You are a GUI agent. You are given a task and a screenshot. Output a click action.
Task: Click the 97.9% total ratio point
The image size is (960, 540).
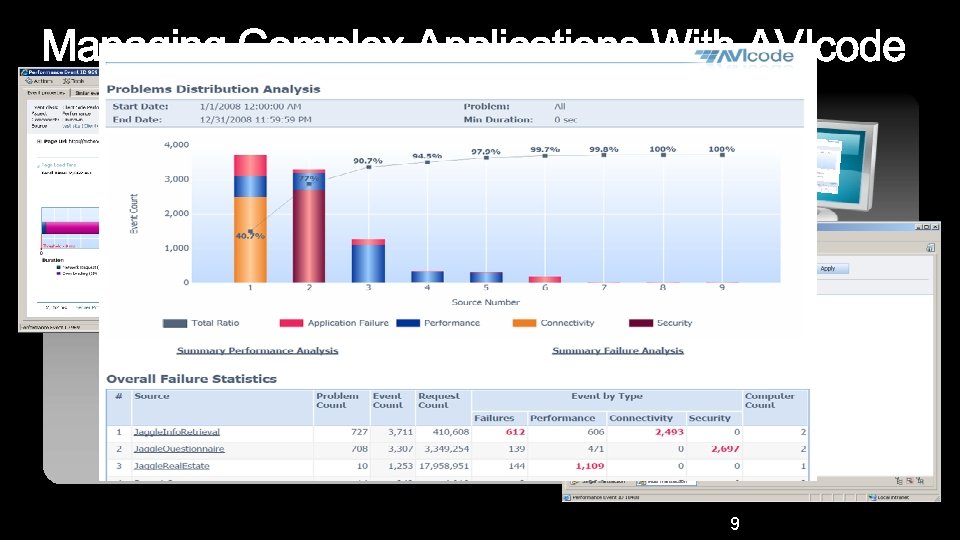click(x=486, y=157)
